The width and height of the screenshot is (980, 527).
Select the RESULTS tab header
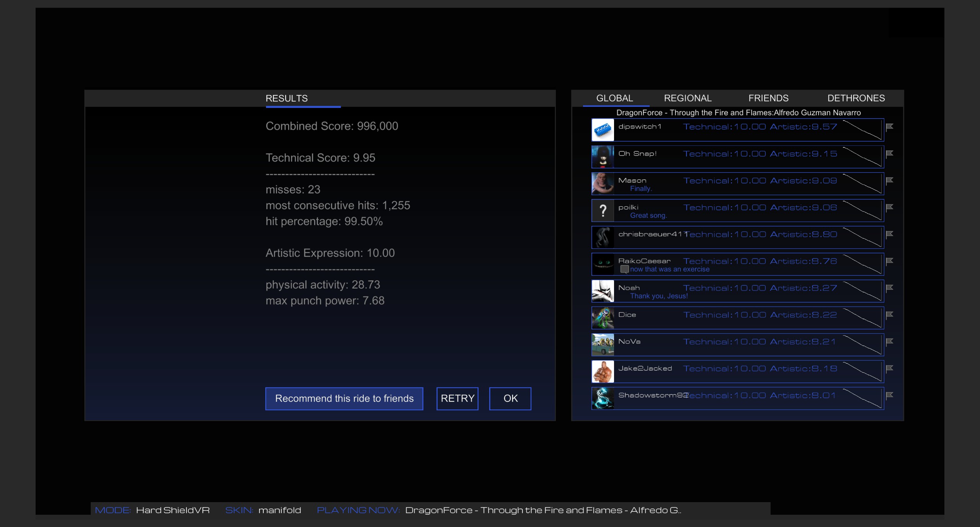click(x=287, y=99)
